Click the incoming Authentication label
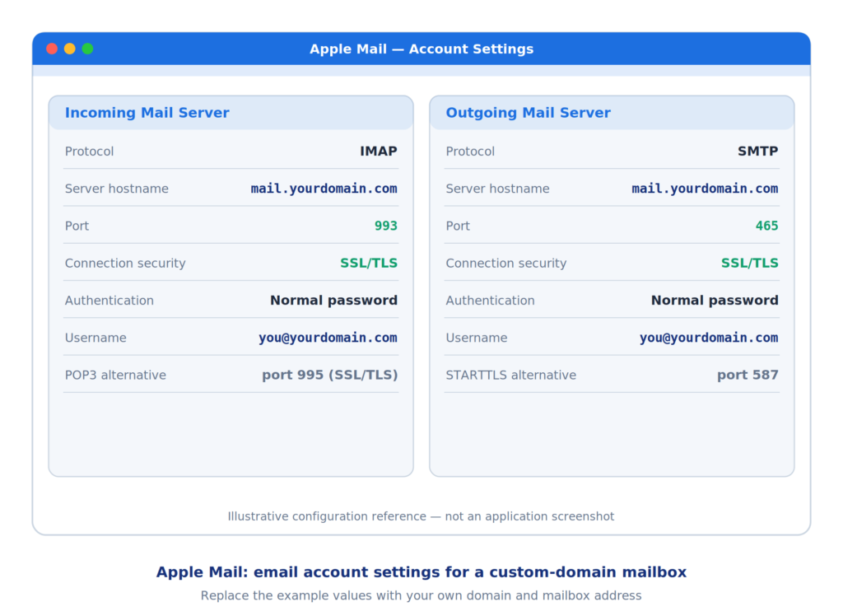Screen dimensions: 843x616 tap(109, 301)
